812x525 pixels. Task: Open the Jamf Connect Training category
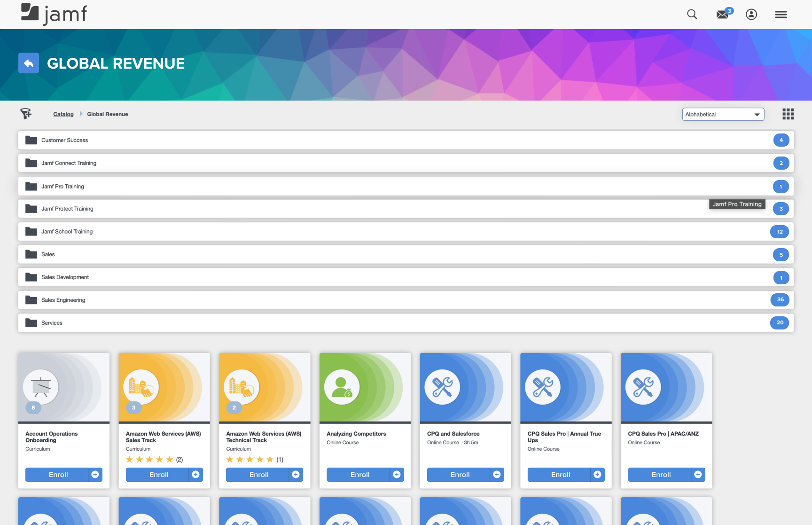(x=406, y=163)
